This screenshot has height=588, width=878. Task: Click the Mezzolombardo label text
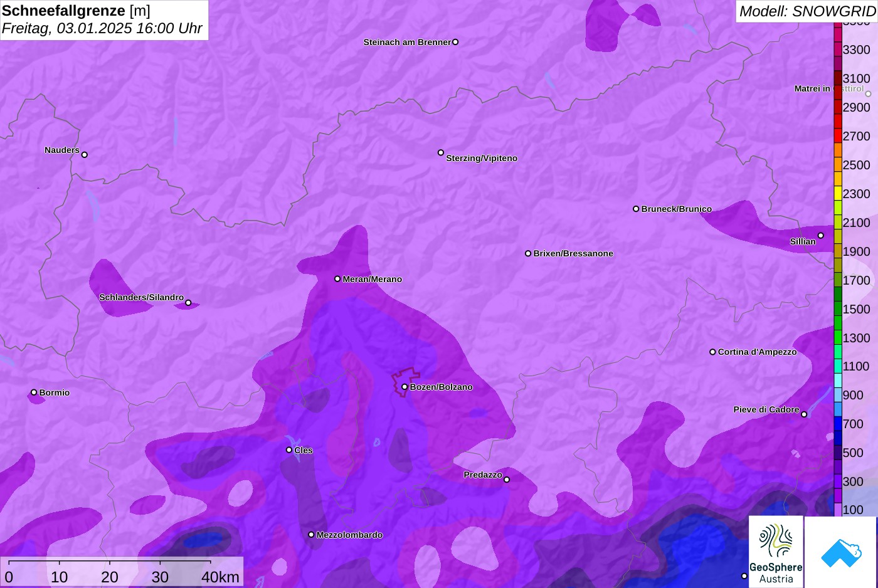pyautogui.click(x=349, y=535)
